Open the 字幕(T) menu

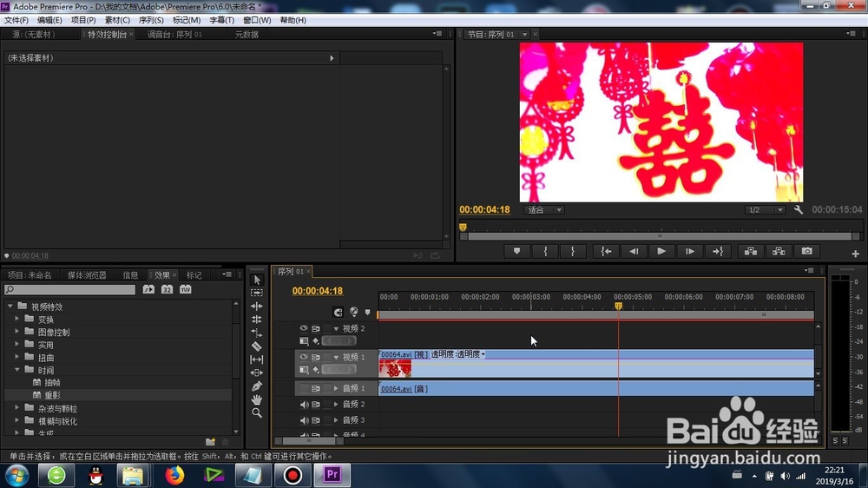[x=221, y=20]
